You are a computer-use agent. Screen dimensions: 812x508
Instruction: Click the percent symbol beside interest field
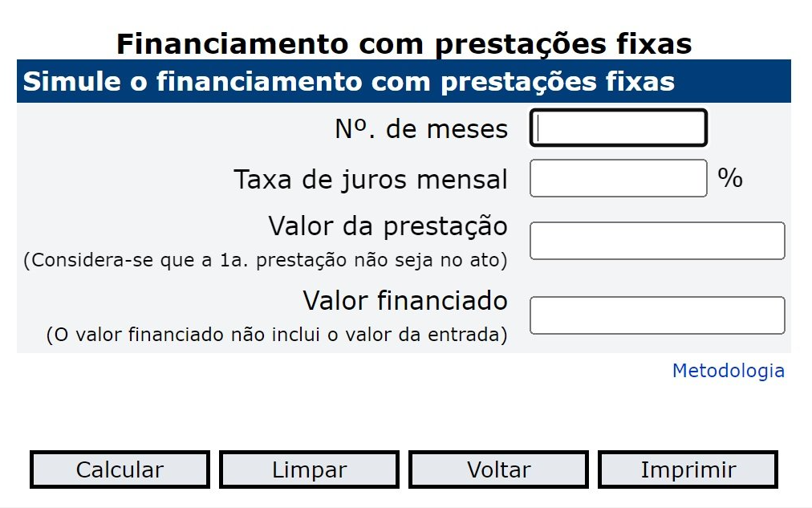(x=730, y=178)
